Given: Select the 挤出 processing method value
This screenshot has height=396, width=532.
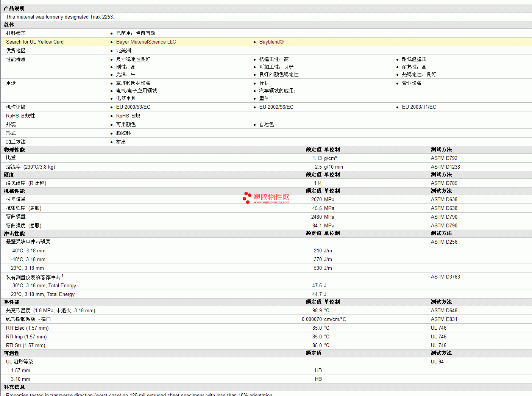Looking at the screenshot, I should coord(121,142).
